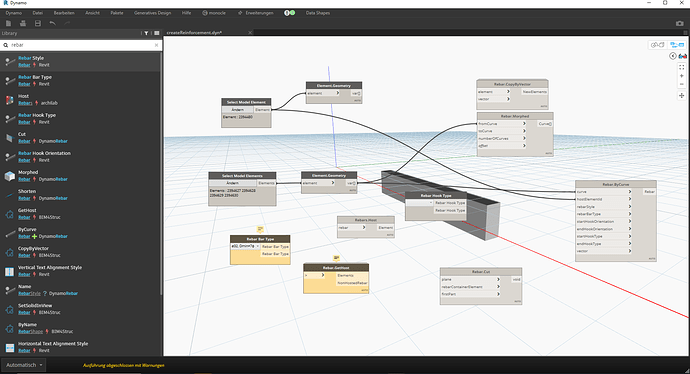Click the New file icon in toolbar
The image size is (690, 374).
8,23
